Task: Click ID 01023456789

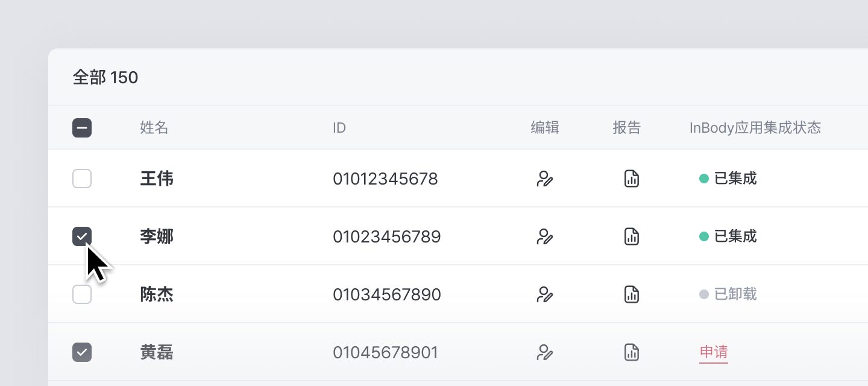Action: tap(387, 237)
